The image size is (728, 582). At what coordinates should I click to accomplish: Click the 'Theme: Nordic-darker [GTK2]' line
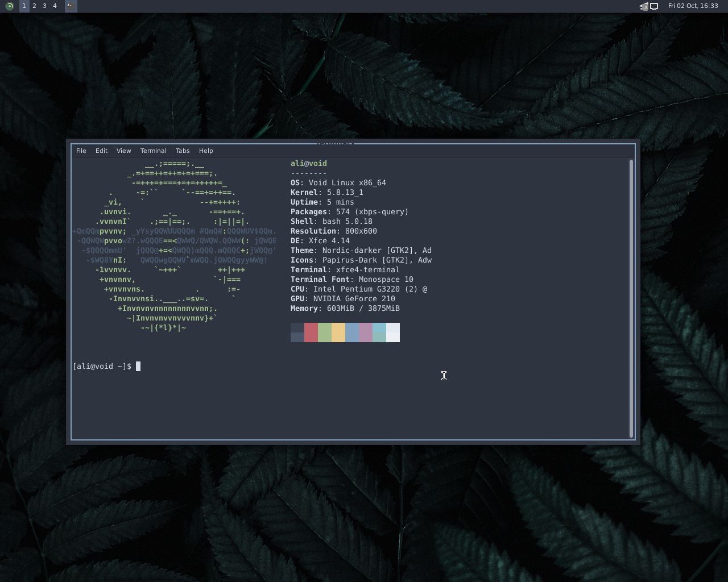(361, 251)
